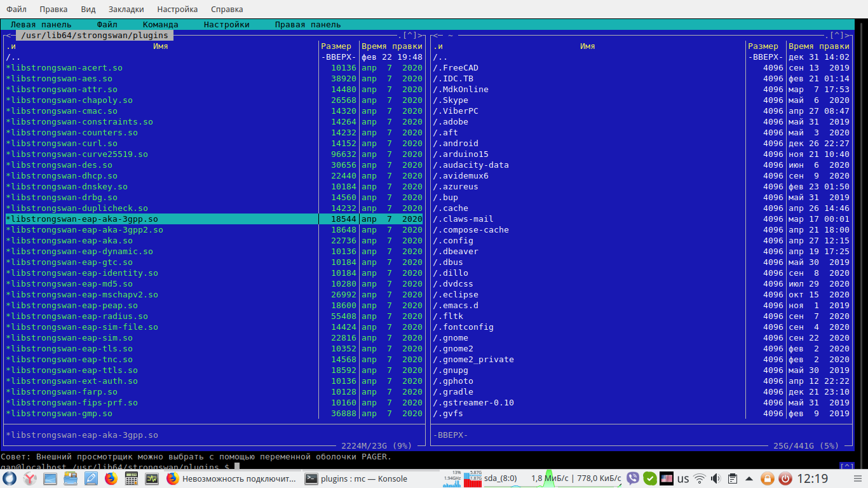This screenshot has width=868, height=488.
Task: Open the right panel history list caret
Action: 837,36
